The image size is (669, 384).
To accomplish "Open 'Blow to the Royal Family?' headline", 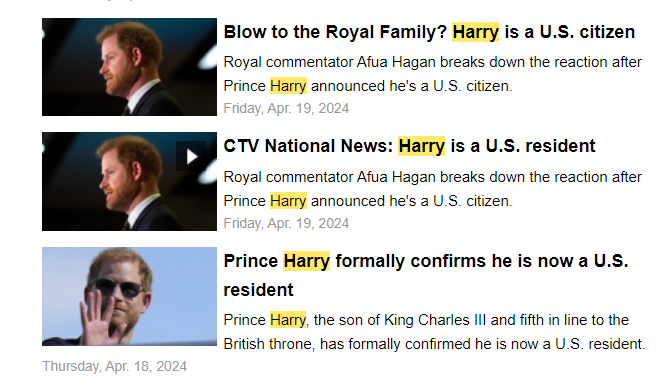I will 429,32.
